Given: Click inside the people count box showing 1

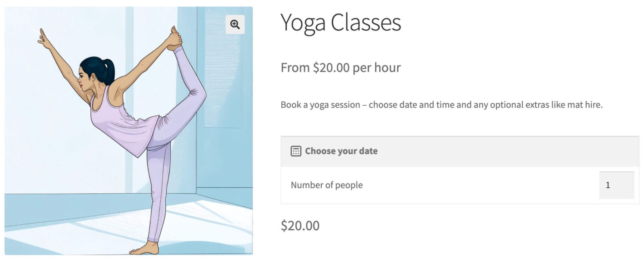Looking at the screenshot, I should 616,185.
